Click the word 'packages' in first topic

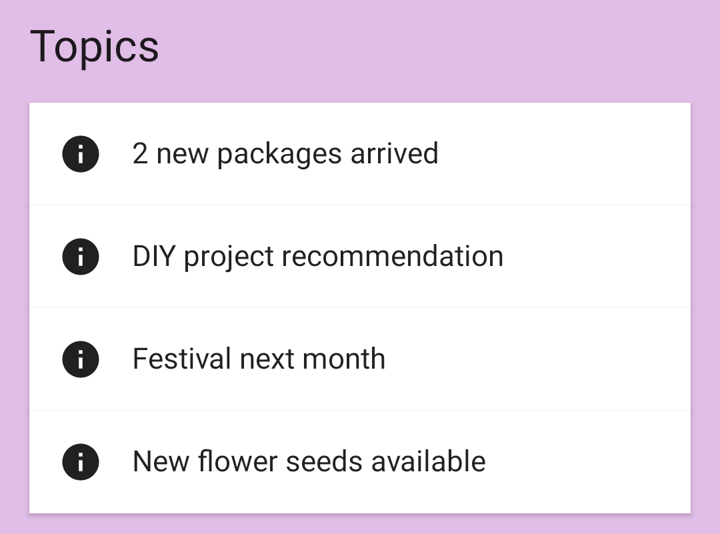pos(279,154)
